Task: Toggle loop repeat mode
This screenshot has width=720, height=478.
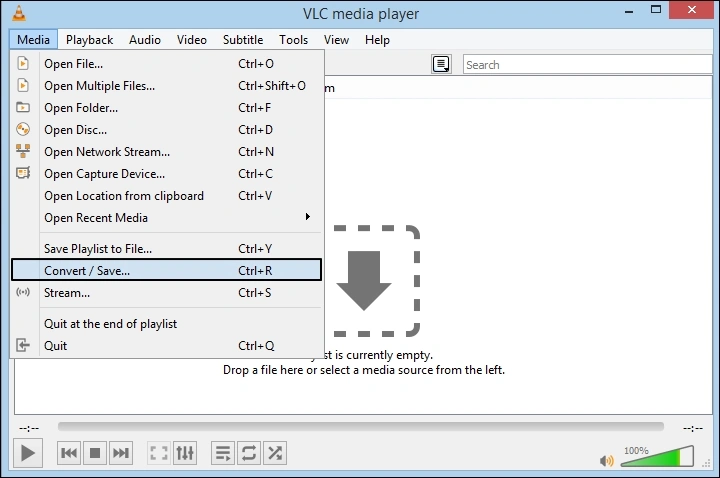Action: (x=249, y=453)
